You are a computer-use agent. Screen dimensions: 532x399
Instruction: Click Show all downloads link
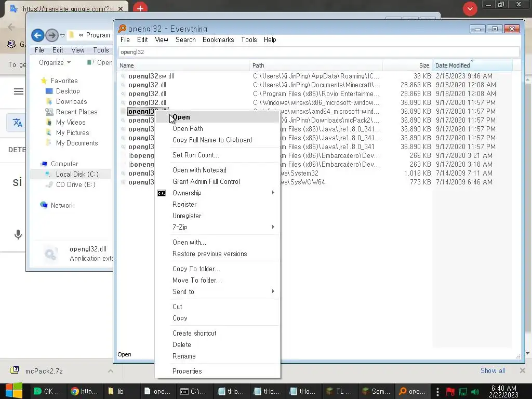(x=493, y=370)
